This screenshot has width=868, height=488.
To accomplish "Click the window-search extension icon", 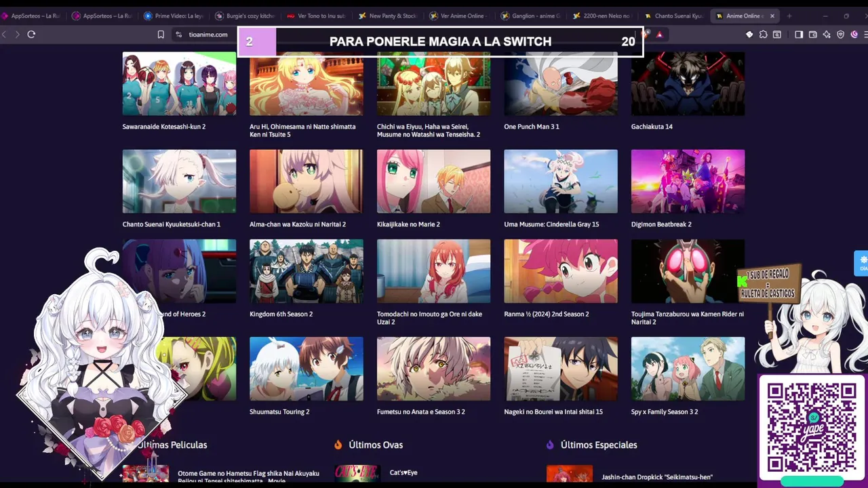I will click(x=777, y=35).
